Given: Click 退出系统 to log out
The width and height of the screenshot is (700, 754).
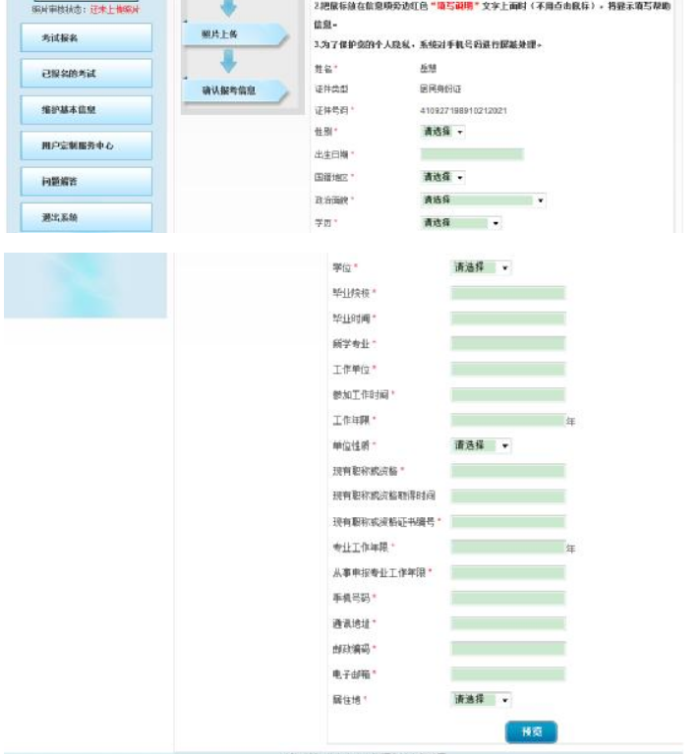Looking at the screenshot, I should [x=86, y=217].
